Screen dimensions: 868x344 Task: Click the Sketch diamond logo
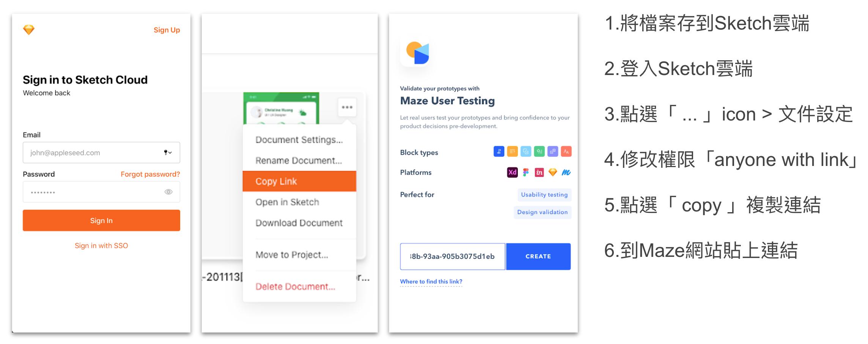[x=29, y=30]
